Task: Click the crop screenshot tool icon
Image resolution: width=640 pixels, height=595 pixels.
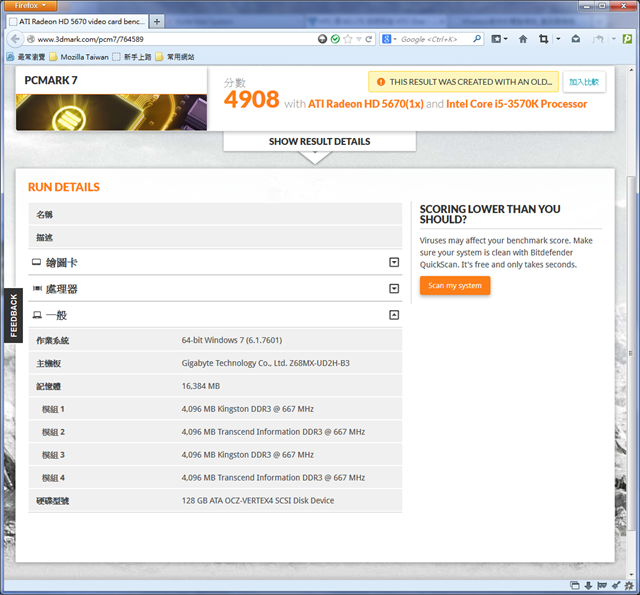Action: pos(543,39)
